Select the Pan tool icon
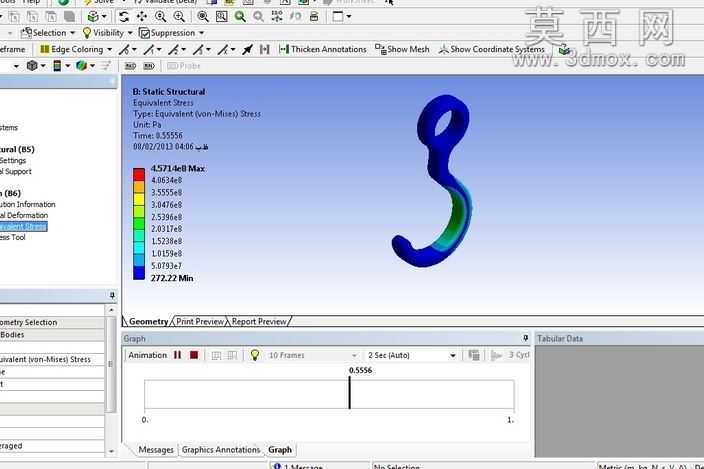The image size is (704, 469). [x=142, y=17]
